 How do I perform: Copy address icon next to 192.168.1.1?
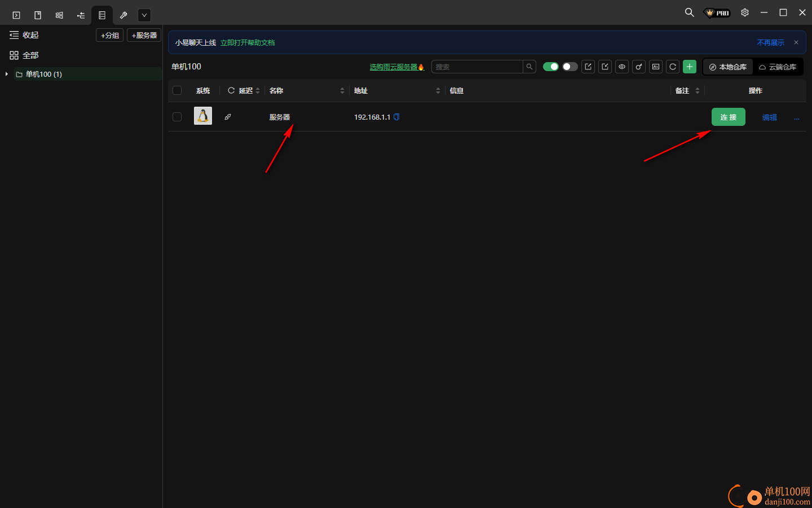pos(396,117)
